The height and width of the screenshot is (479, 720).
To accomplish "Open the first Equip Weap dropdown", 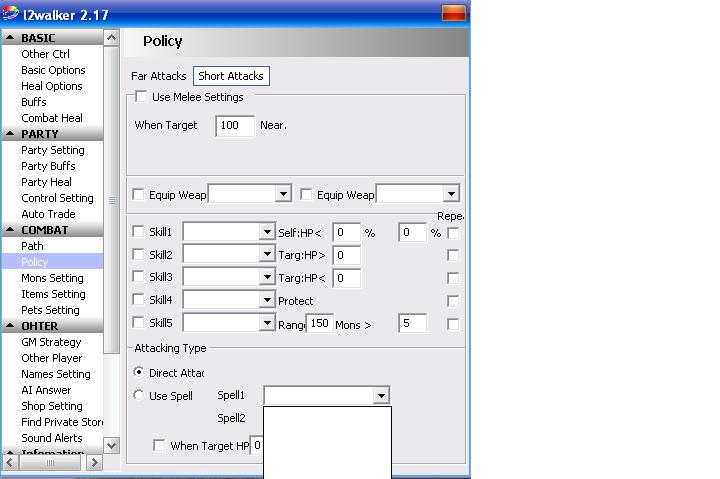I will coord(283,194).
